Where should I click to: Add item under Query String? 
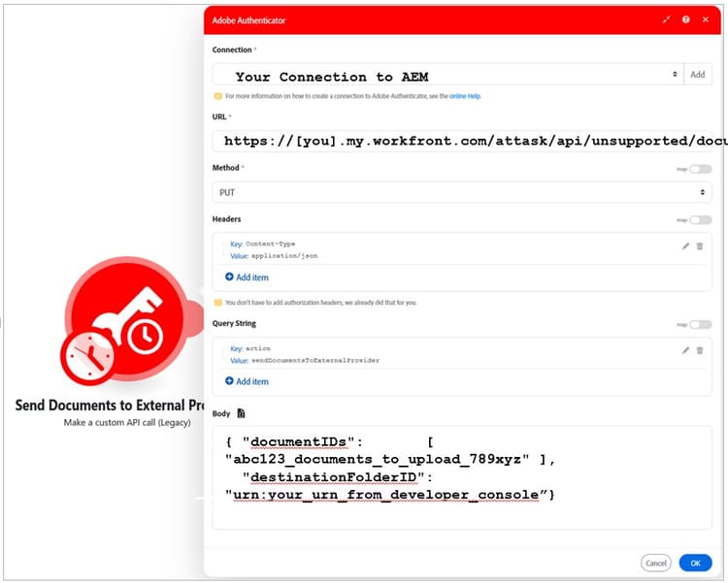pos(247,381)
